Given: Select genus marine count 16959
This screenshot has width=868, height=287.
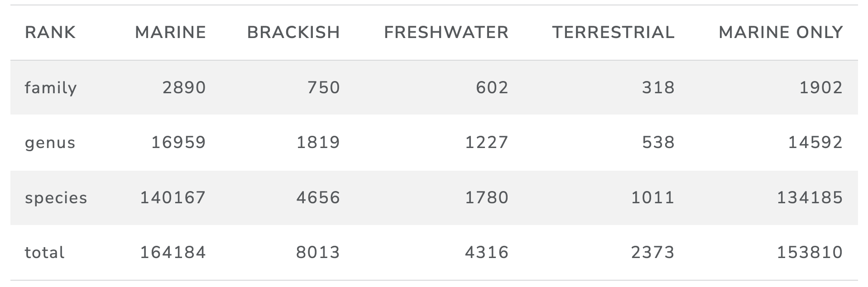Looking at the screenshot, I should click(178, 143).
